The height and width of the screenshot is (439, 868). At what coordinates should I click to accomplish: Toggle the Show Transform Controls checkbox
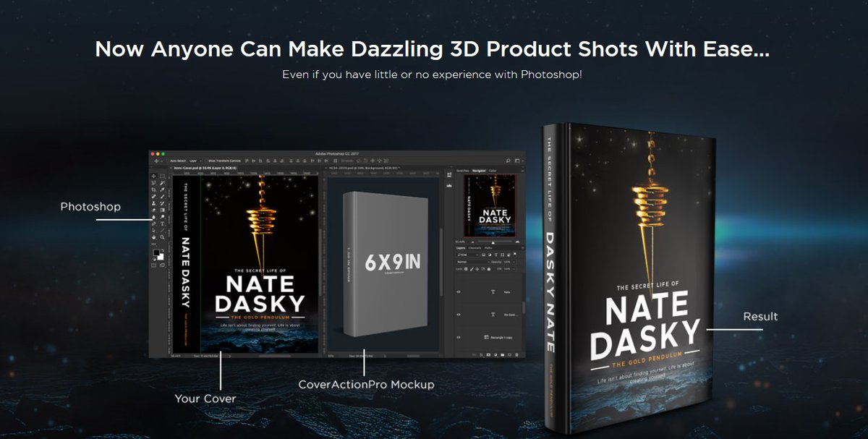point(207,161)
